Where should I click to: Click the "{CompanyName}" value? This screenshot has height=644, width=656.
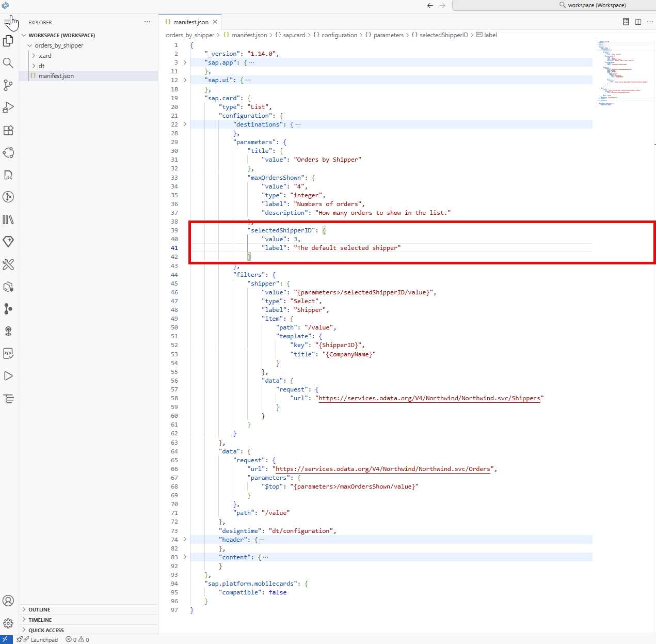pos(349,354)
